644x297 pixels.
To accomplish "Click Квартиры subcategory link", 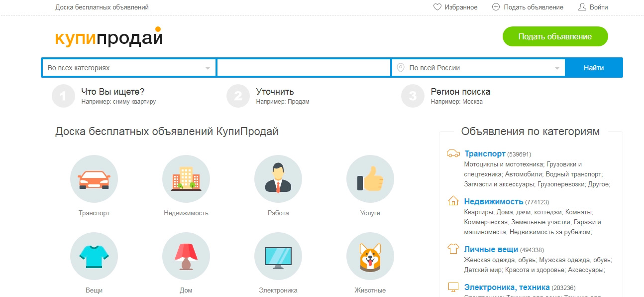I will click(478, 212).
